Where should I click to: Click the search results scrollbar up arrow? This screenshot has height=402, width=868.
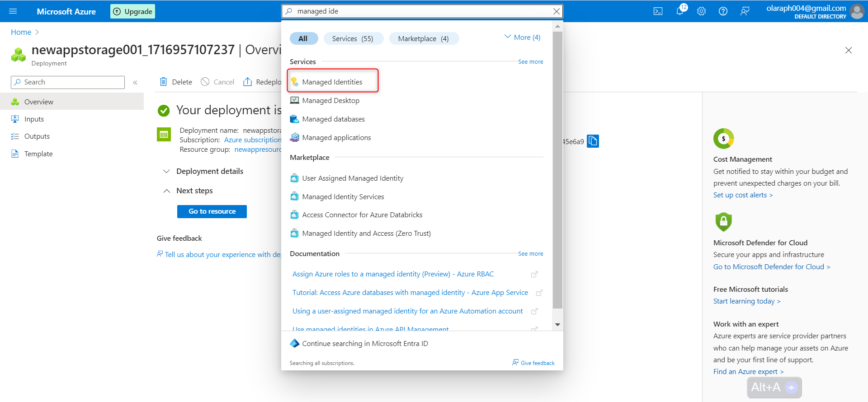[x=558, y=26]
